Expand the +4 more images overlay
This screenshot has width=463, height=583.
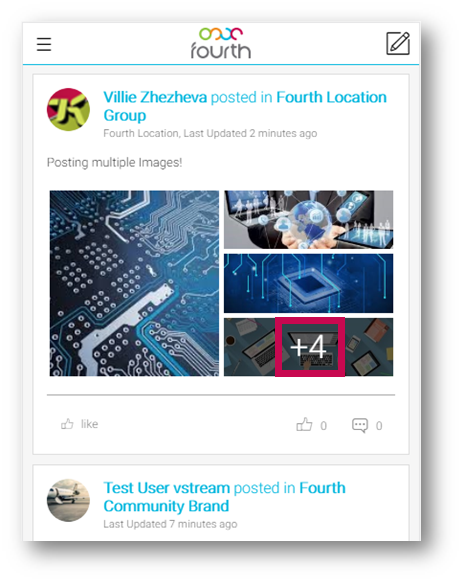310,347
